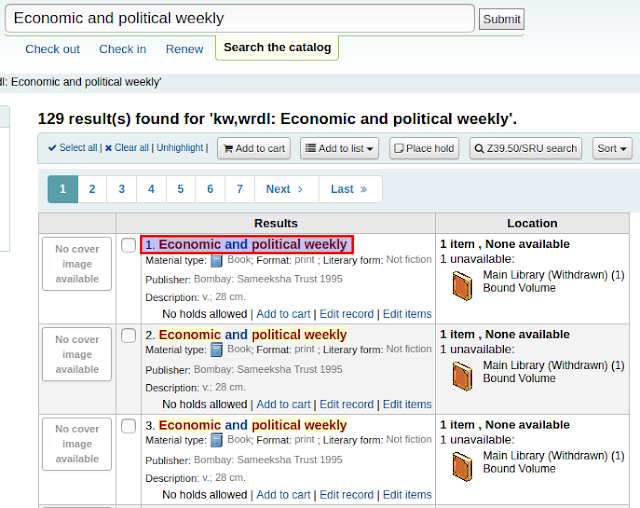Screen dimensions: 640x508
Task: Go to results page 4
Action: pyautogui.click(x=151, y=189)
